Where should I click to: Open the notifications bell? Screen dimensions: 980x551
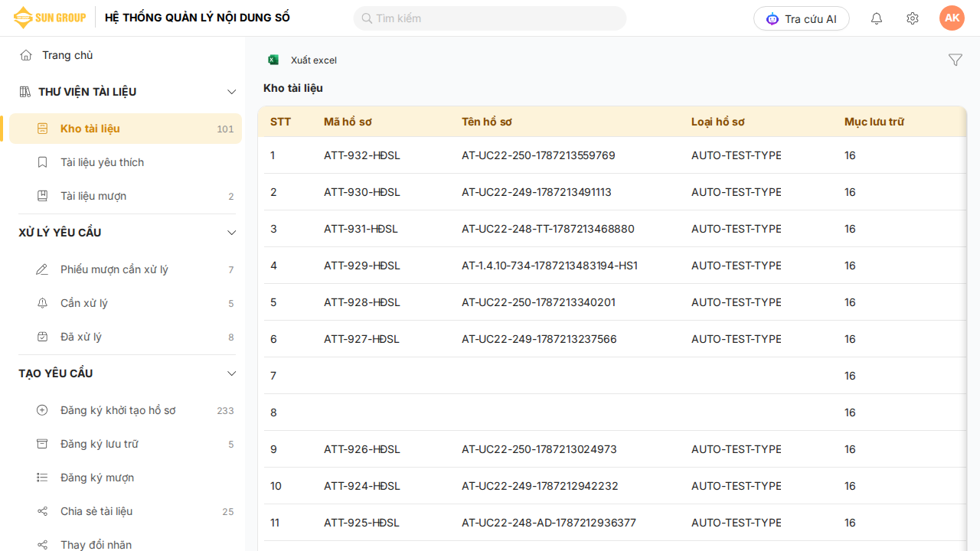pos(877,18)
